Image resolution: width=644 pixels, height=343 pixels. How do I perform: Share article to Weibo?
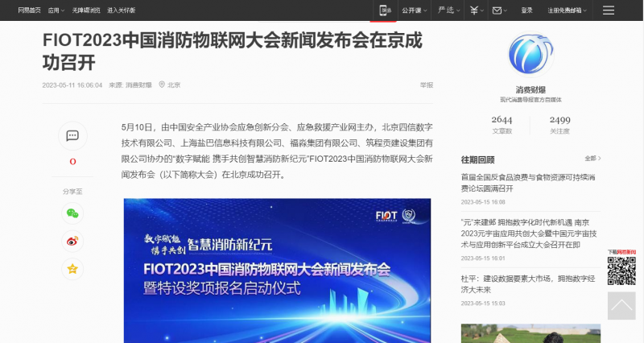click(x=72, y=241)
